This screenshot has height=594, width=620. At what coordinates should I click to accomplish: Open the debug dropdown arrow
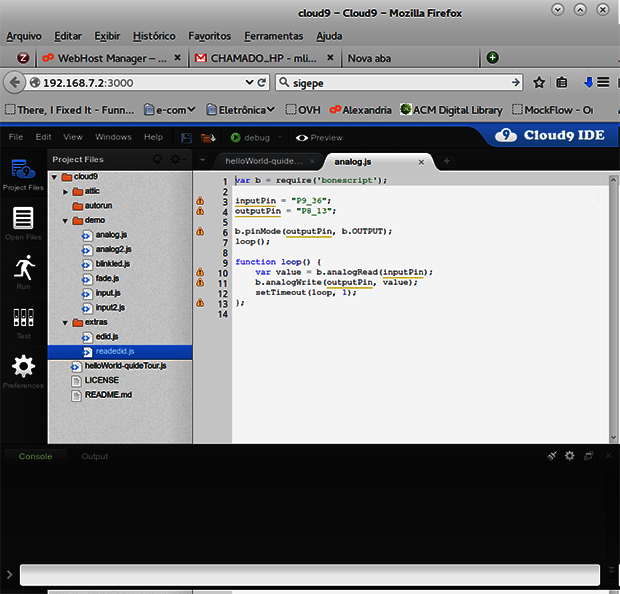click(x=280, y=138)
